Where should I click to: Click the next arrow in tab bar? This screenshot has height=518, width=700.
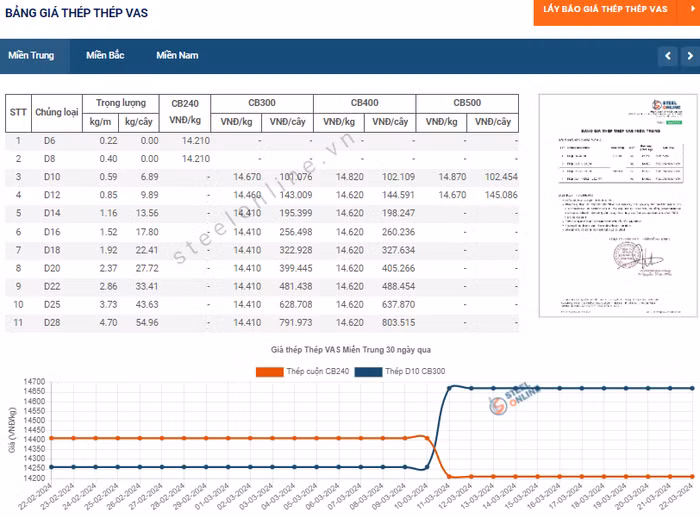pos(690,56)
